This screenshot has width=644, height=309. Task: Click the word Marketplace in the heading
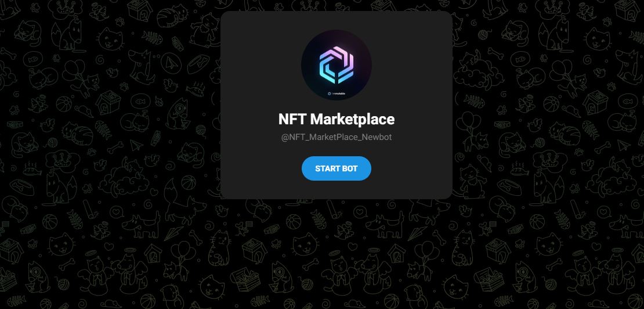pyautogui.click(x=352, y=119)
